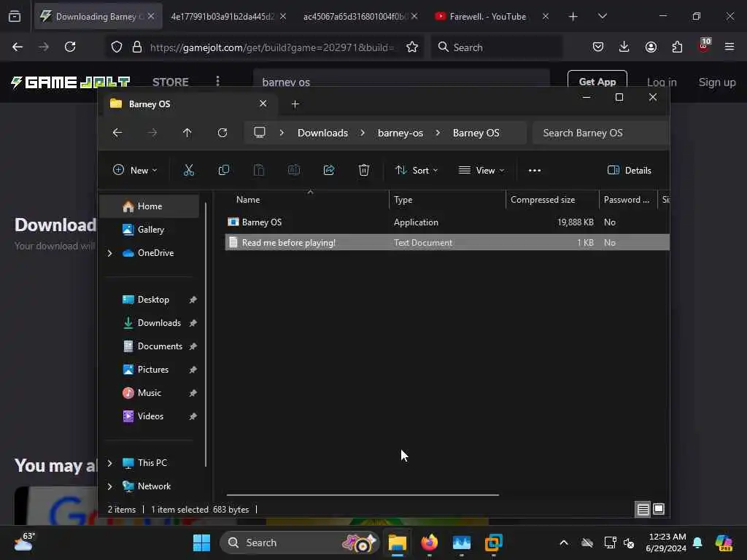Viewport: 747px width, 560px height.
Task: Open Music in Explorer quick access
Action: tap(150, 393)
